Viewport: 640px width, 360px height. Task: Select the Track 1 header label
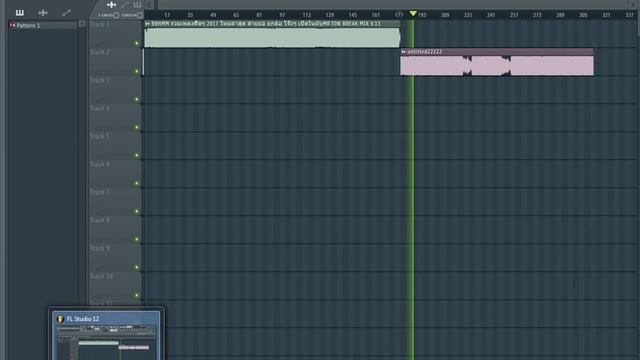[100, 24]
